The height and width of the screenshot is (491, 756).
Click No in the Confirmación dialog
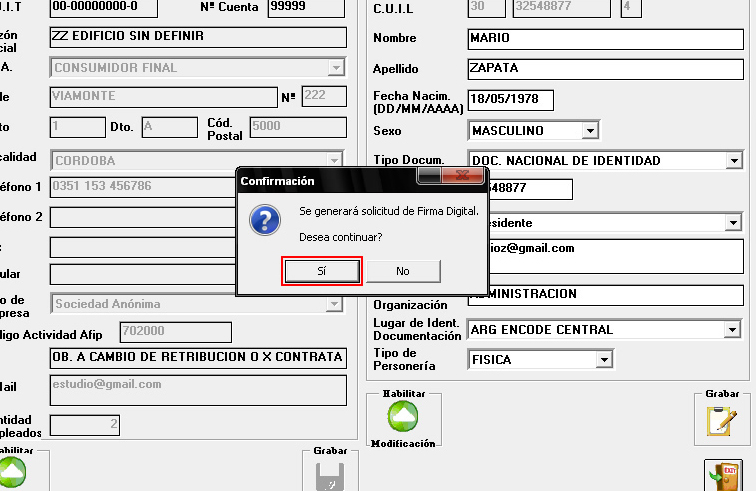[402, 271]
